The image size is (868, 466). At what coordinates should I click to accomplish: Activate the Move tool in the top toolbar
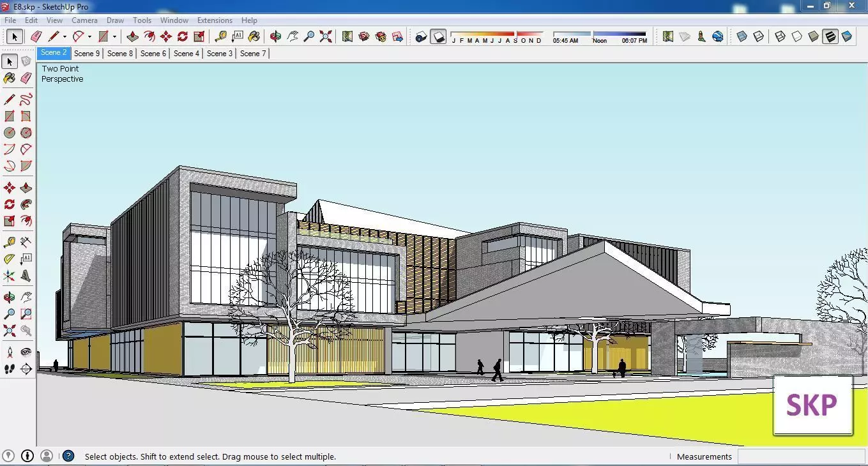click(166, 36)
